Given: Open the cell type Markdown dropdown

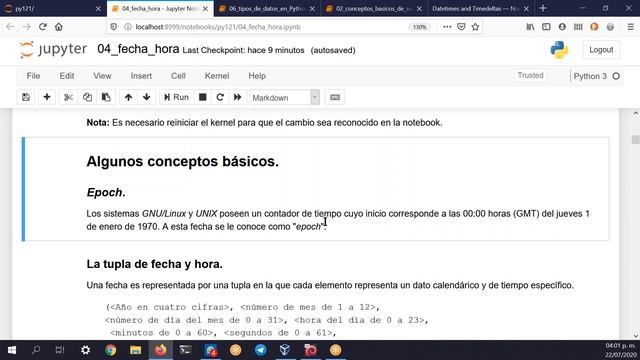Looking at the screenshot, I should 284,98.
